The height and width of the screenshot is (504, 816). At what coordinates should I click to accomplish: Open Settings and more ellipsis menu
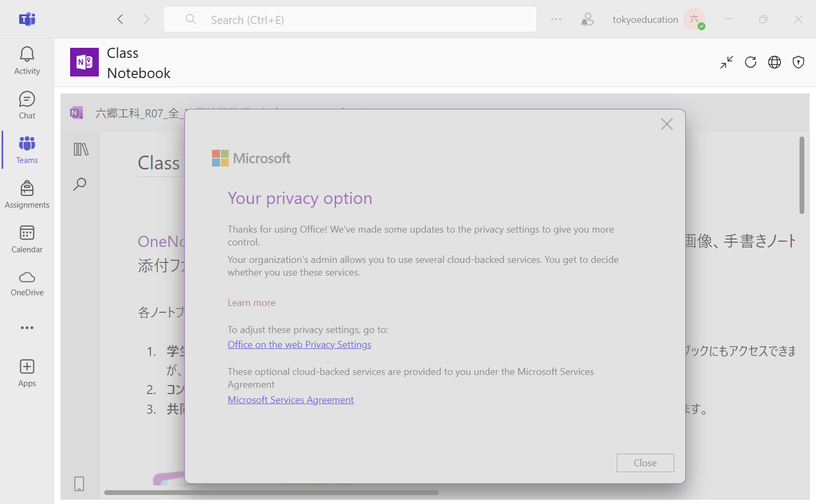pos(556,20)
